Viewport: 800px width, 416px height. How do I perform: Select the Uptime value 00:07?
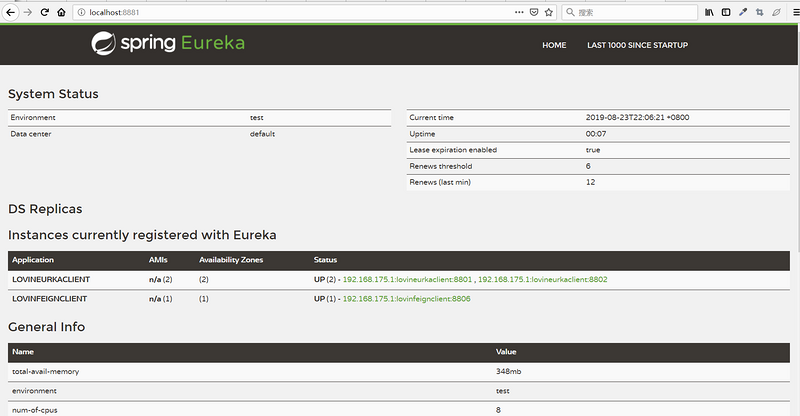[595, 134]
